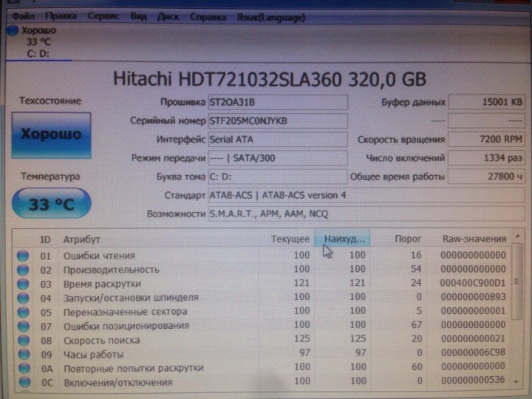Select the Запуски/остановки шпинделя row
This screenshot has height=399, width=532.
(263, 298)
